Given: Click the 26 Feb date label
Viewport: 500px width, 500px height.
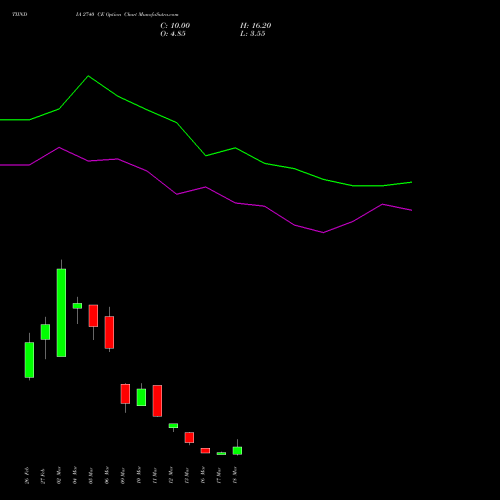Looking at the screenshot, I should pyautogui.click(x=27, y=476).
